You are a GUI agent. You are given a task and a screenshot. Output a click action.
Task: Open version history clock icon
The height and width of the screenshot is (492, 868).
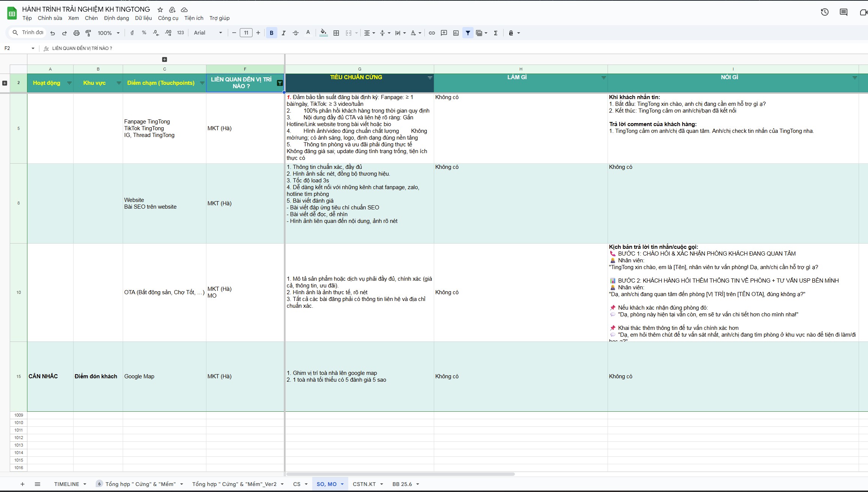point(824,12)
